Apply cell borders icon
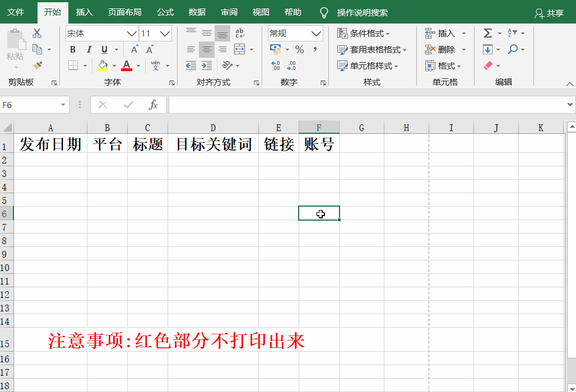This screenshot has height=392, width=576. [x=73, y=66]
